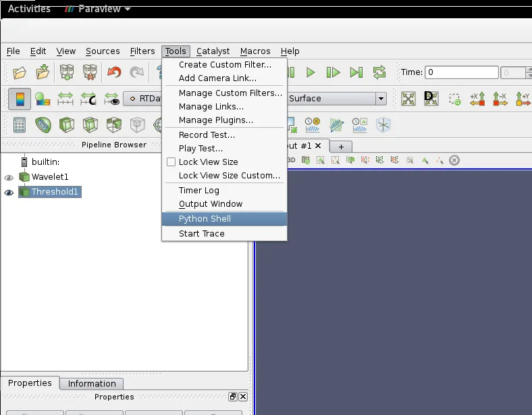Open the RTData coloring array dropdown
This screenshot has height=415, width=532.
[x=142, y=99]
